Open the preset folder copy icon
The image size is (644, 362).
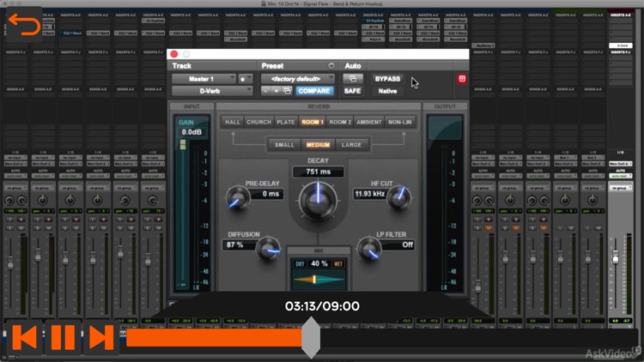point(287,91)
